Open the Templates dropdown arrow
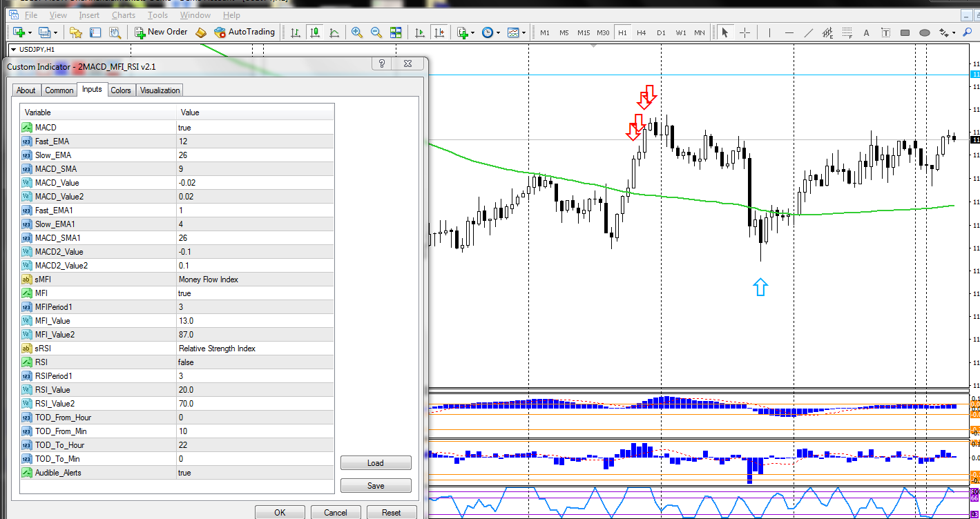Viewport: 980px width, 519px height. click(524, 32)
